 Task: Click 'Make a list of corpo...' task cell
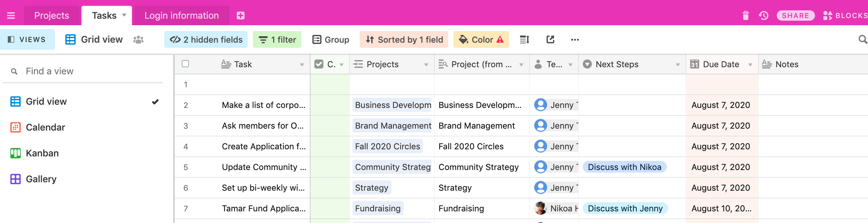tap(264, 105)
